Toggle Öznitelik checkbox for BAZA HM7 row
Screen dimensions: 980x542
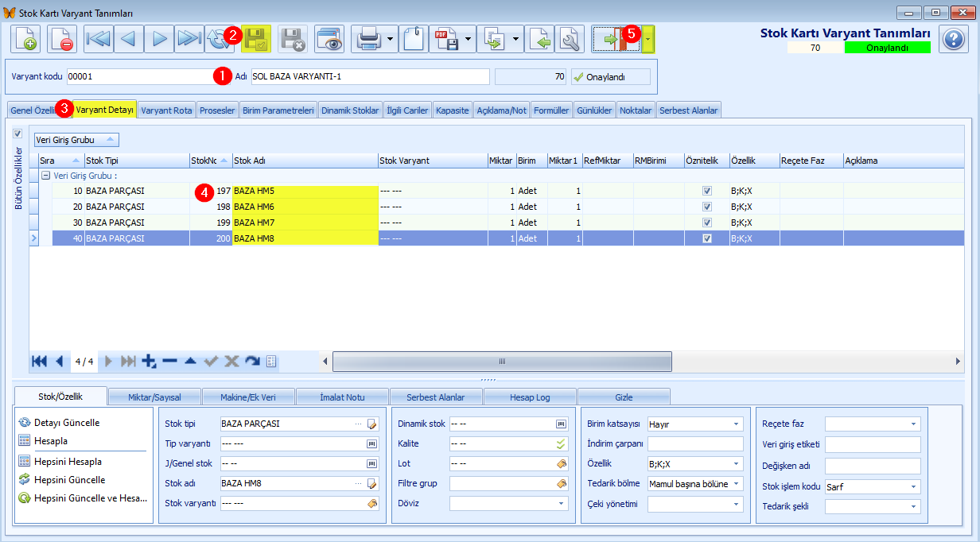point(707,223)
